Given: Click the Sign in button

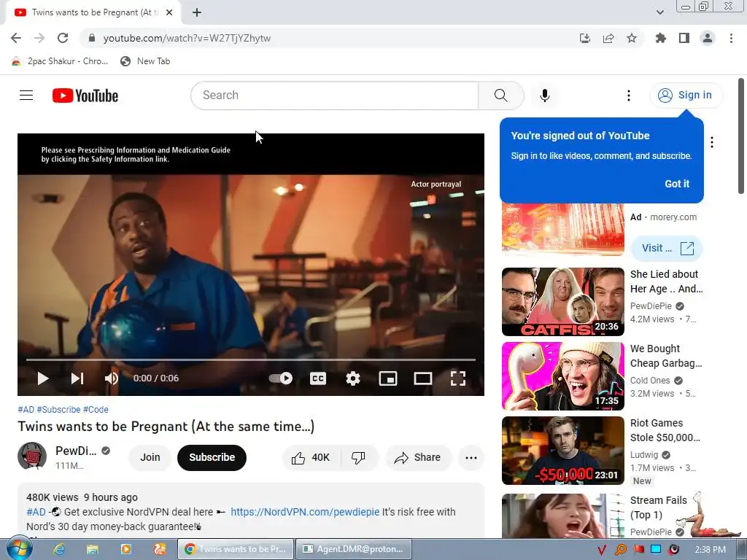Looking at the screenshot, I should pos(686,96).
